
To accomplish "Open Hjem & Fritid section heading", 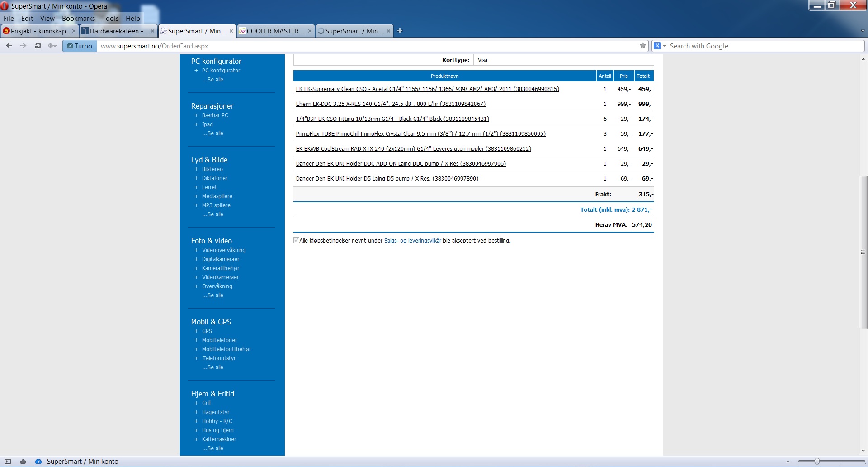I will coord(212,394).
